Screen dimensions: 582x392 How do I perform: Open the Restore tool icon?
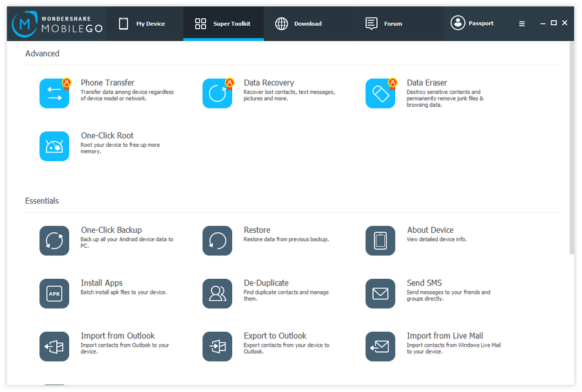point(217,241)
